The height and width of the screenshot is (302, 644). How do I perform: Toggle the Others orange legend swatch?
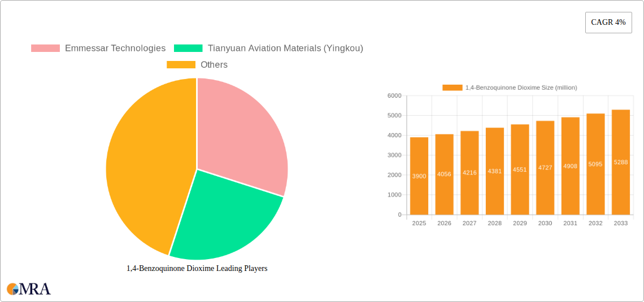tap(181, 64)
